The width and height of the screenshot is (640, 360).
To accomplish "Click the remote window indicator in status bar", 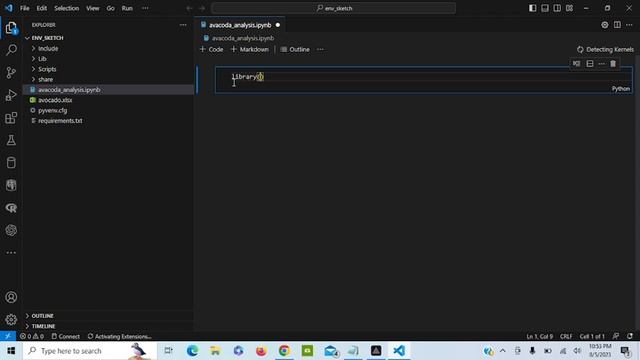I will [x=8, y=336].
